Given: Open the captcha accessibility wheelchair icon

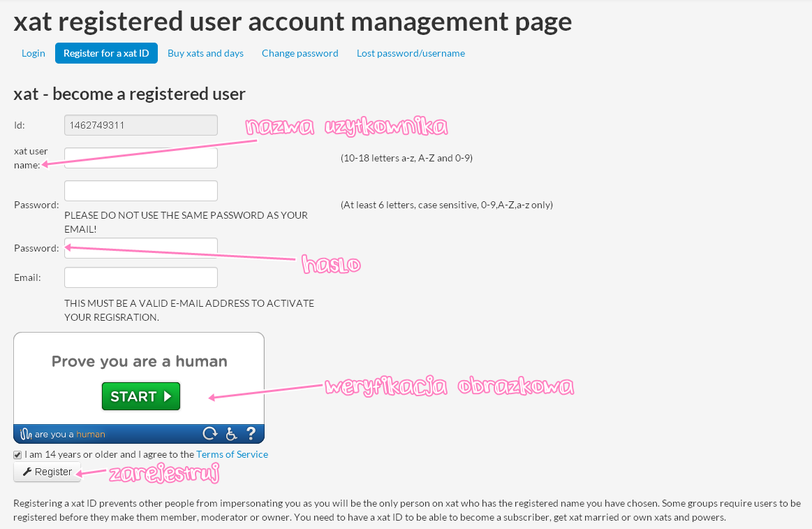Looking at the screenshot, I should (x=231, y=434).
